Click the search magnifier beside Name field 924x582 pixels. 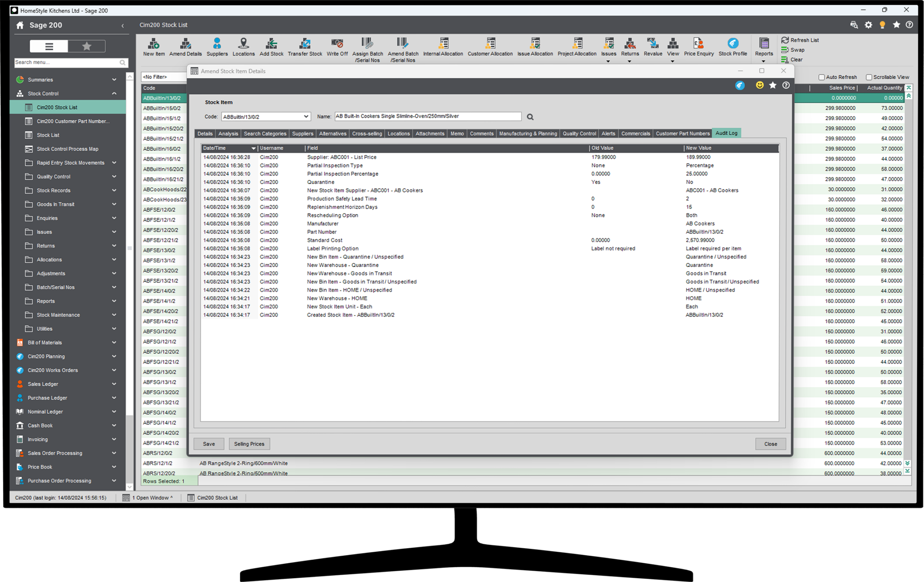[x=530, y=117]
